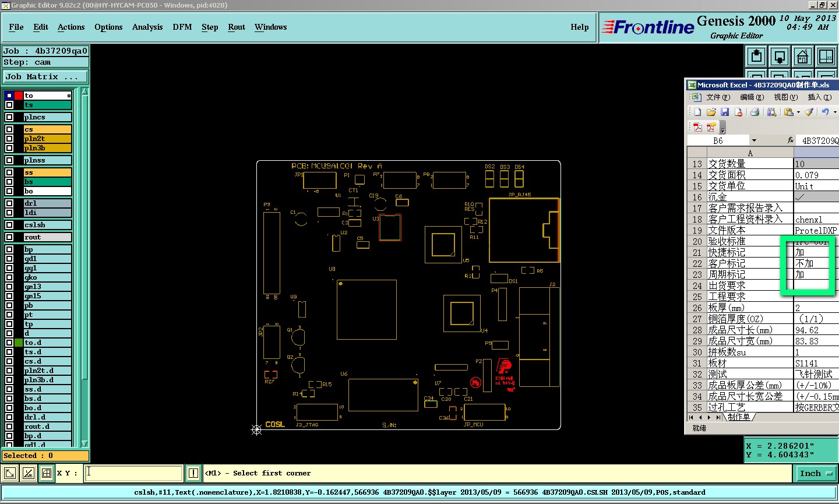The height and width of the screenshot is (504, 839).
Task: Open the Options menu
Action: coord(108,27)
